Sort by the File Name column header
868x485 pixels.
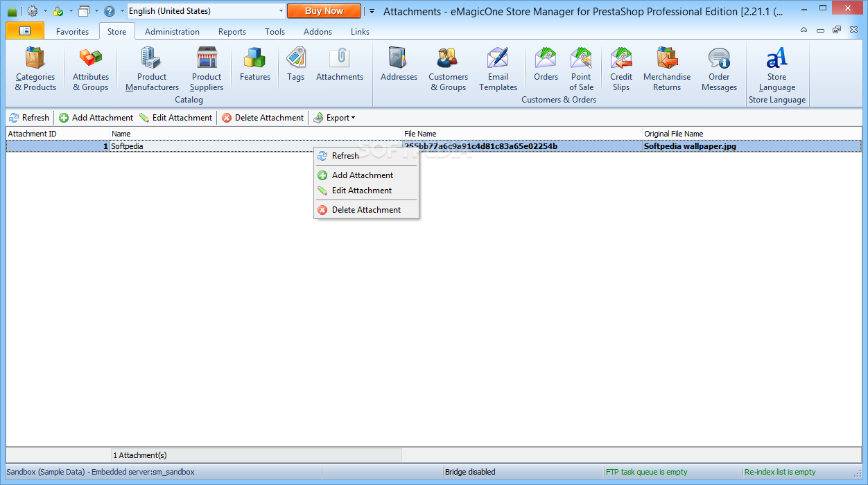click(x=523, y=134)
